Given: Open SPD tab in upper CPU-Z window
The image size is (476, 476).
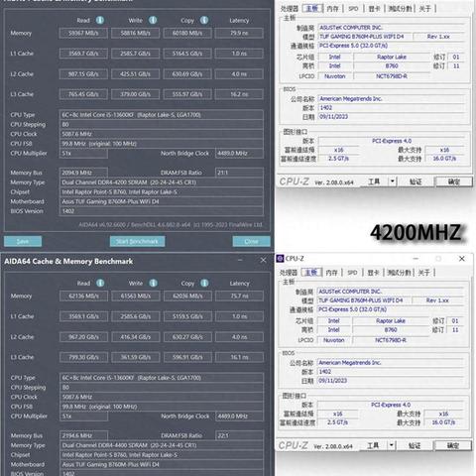Looking at the screenshot, I should [x=353, y=9].
